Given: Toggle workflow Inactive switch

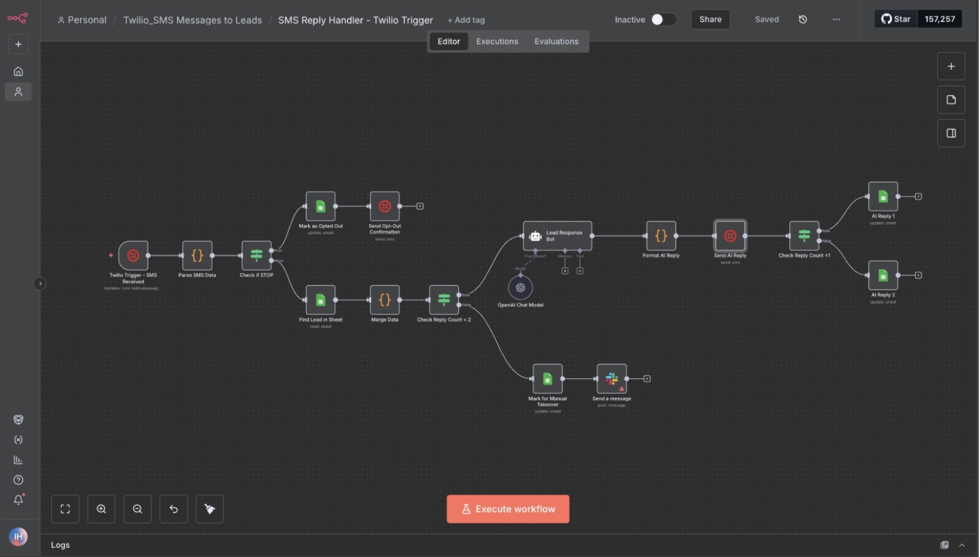Looking at the screenshot, I should point(663,20).
